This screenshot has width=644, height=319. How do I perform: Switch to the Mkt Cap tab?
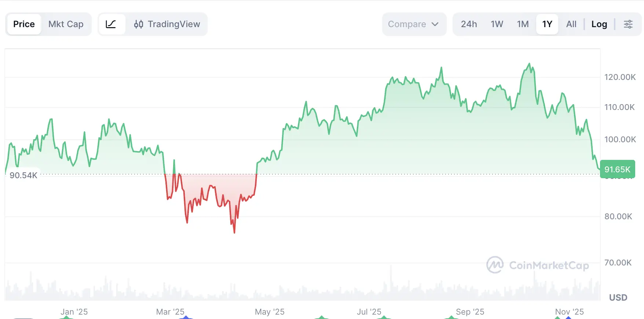(x=66, y=24)
